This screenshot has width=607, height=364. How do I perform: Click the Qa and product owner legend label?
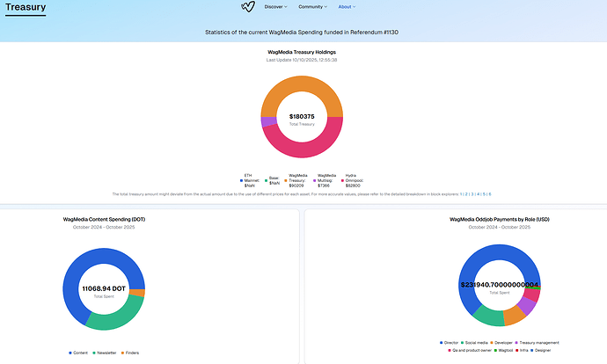[x=472, y=351]
